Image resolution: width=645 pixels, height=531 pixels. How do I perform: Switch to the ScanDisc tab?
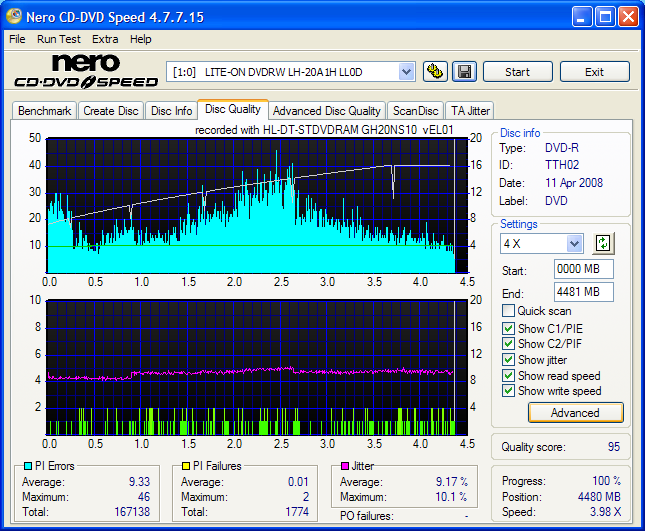click(x=415, y=111)
